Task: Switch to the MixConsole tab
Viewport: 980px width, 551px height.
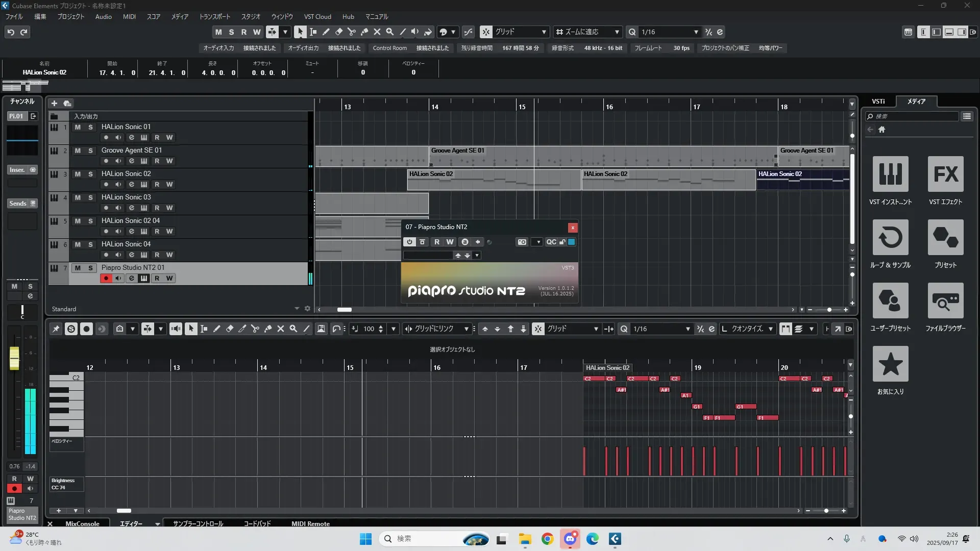Action: pyautogui.click(x=82, y=523)
